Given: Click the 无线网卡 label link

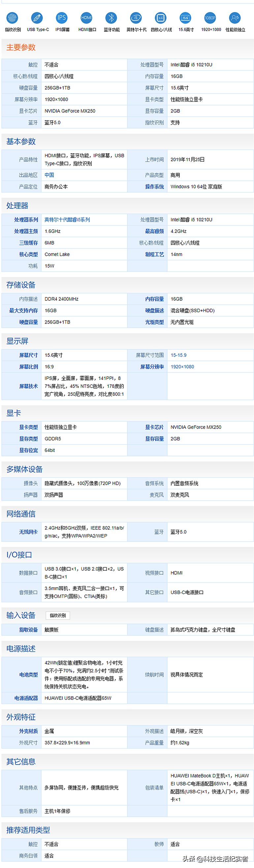Looking at the screenshot, I should point(28,532).
